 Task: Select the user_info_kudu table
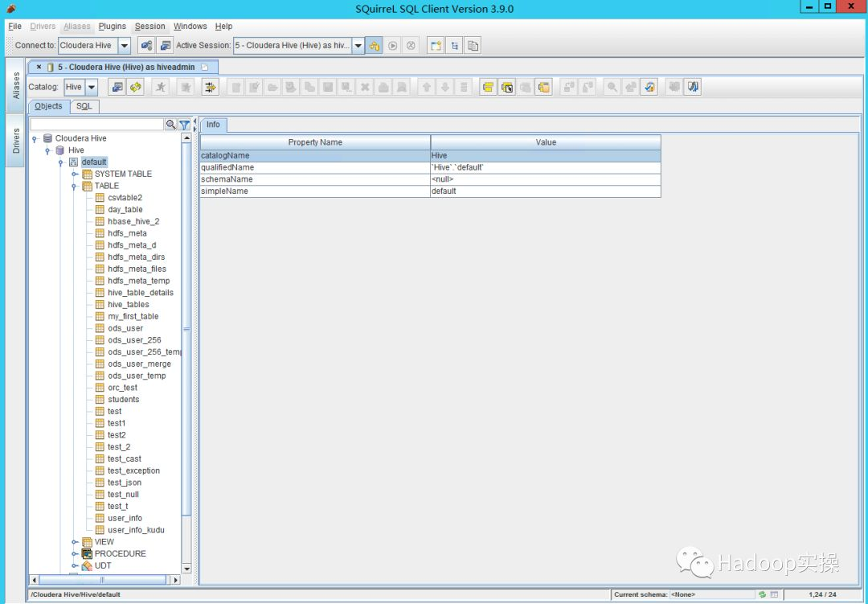[x=136, y=530]
